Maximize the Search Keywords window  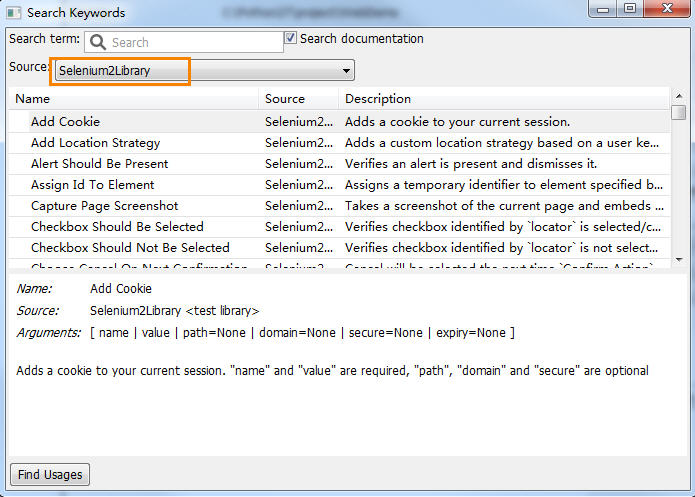point(630,9)
